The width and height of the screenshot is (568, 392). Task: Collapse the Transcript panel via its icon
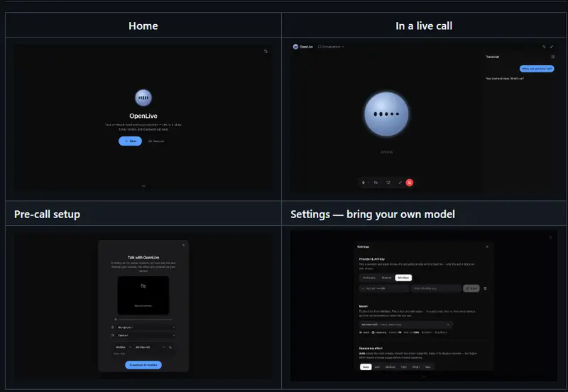click(552, 57)
